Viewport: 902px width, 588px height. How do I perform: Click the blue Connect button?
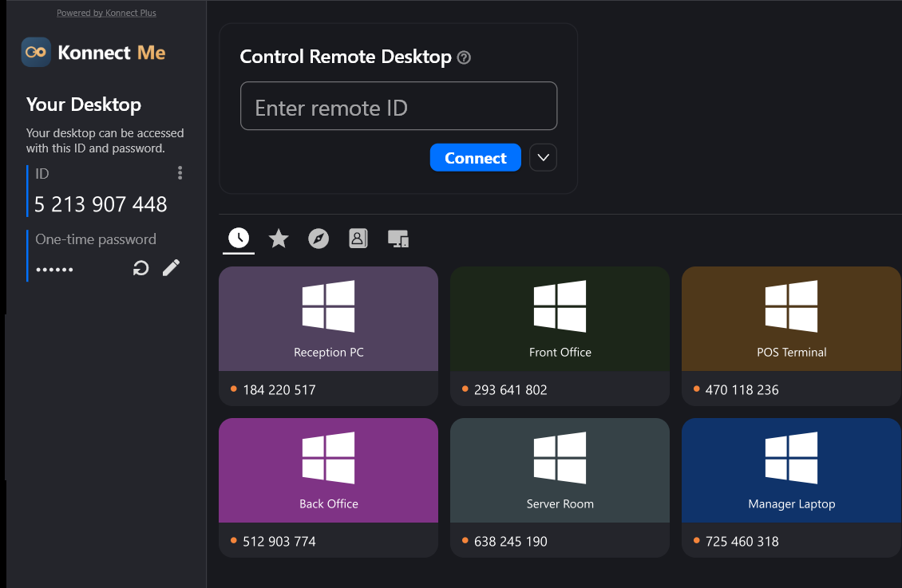tap(475, 157)
